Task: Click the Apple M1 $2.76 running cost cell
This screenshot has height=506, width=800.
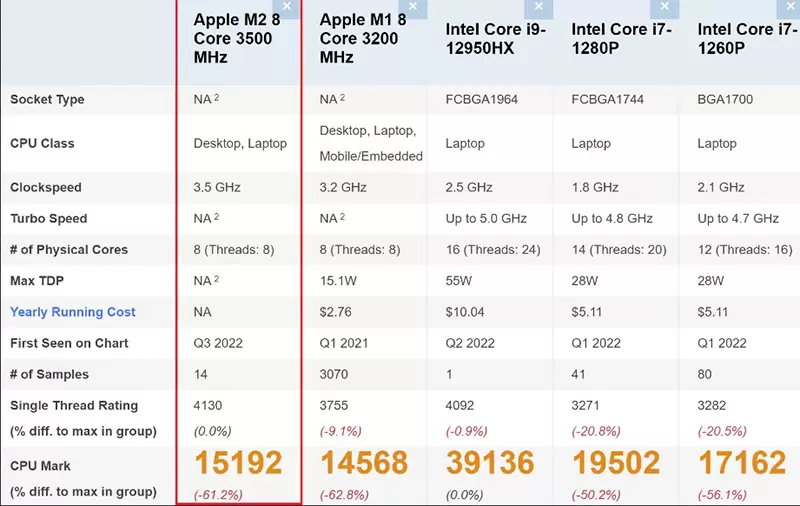Action: pyautogui.click(x=336, y=312)
